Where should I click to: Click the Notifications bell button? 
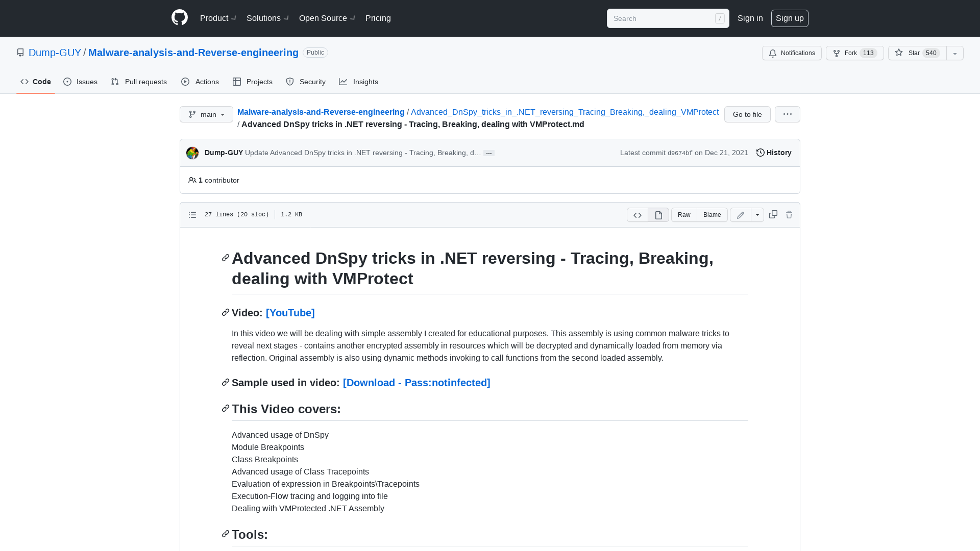pyautogui.click(x=792, y=53)
